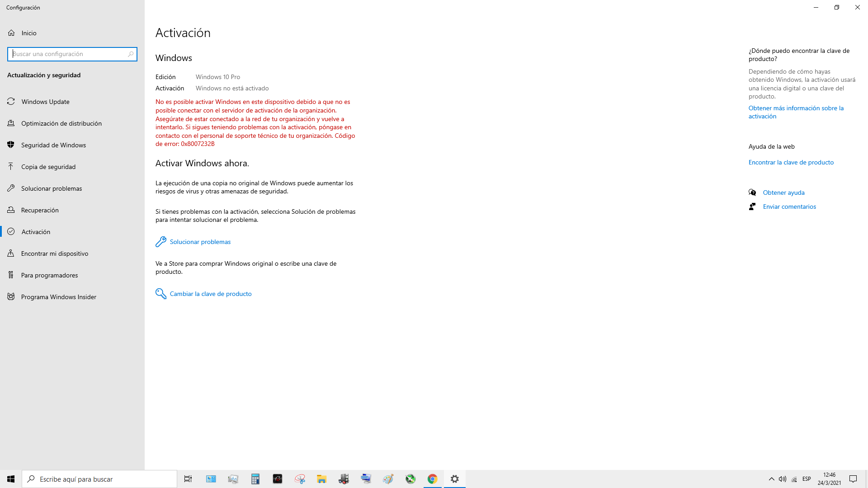Open Seguridad de Windows shield icon
This screenshot has height=488, width=868.
pos(11,145)
